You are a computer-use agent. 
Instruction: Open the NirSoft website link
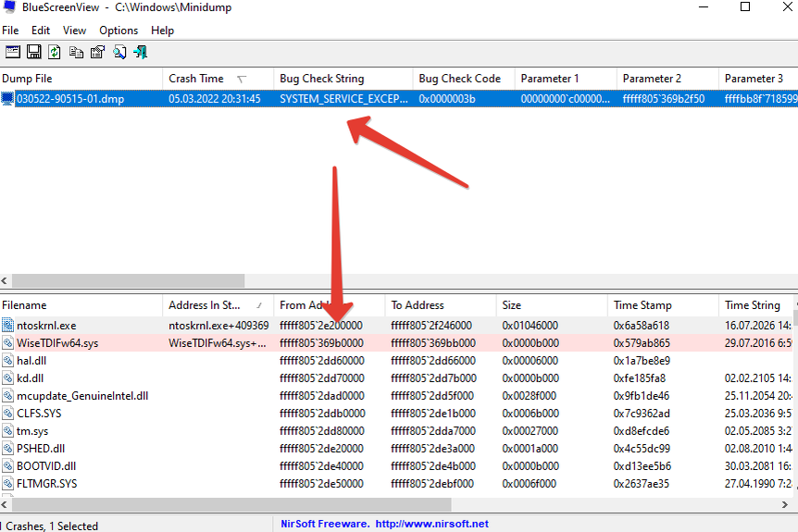[x=431, y=524]
